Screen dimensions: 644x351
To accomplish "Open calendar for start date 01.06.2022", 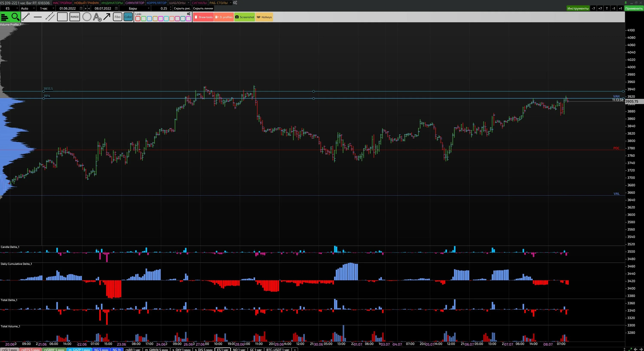I will (81, 8).
